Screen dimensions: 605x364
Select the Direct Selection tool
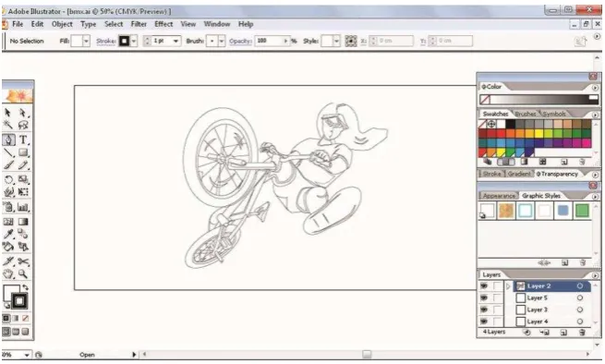click(23, 113)
